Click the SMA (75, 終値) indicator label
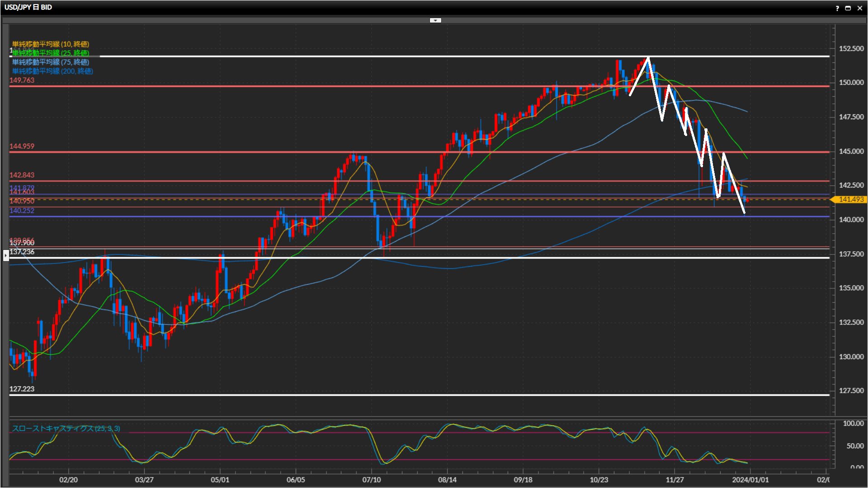This screenshot has width=868, height=488. click(x=51, y=62)
